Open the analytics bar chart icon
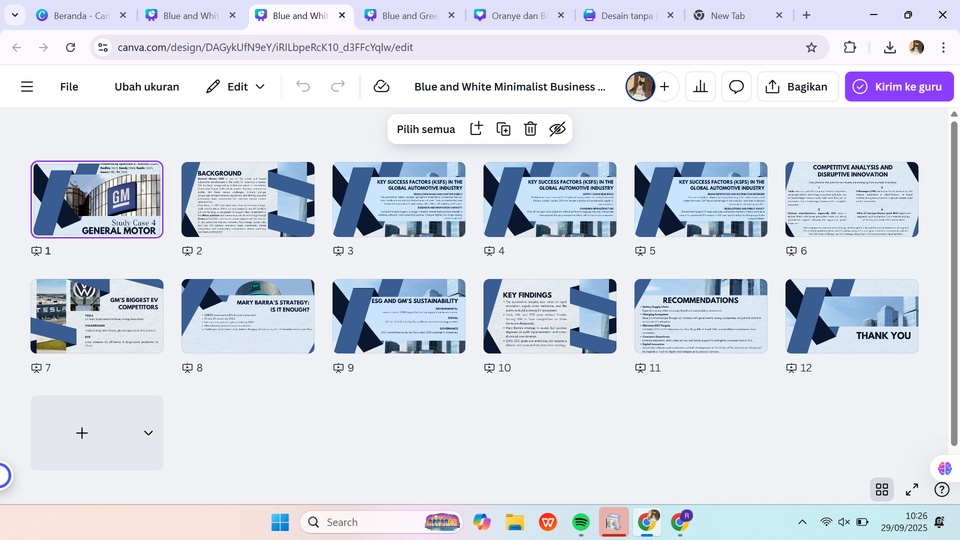This screenshot has height=540, width=960. point(700,87)
